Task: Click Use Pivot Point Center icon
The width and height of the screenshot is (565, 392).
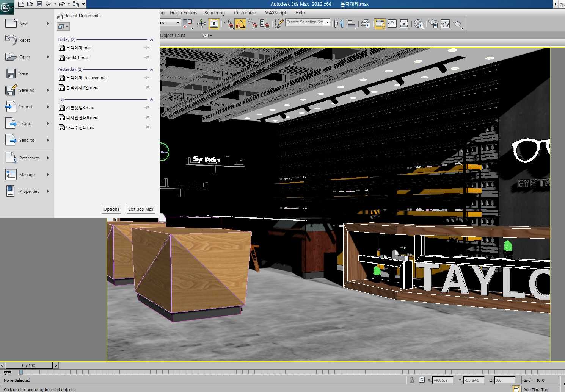Action: pyautogui.click(x=187, y=24)
